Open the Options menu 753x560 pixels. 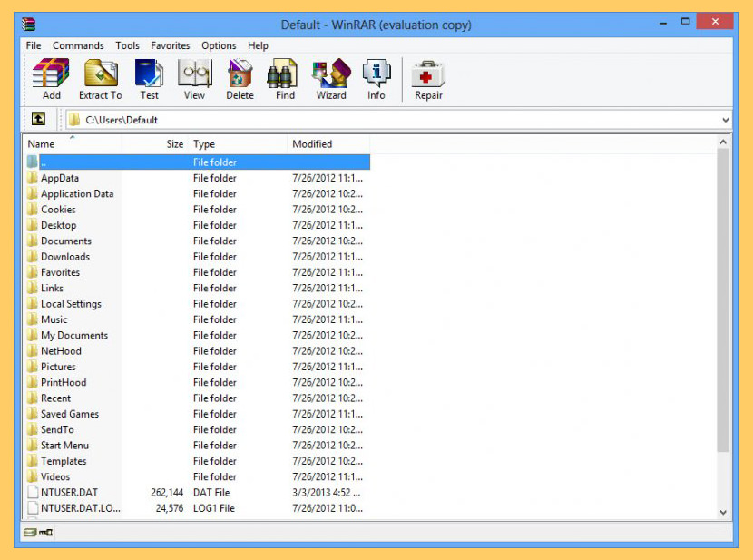coord(219,45)
